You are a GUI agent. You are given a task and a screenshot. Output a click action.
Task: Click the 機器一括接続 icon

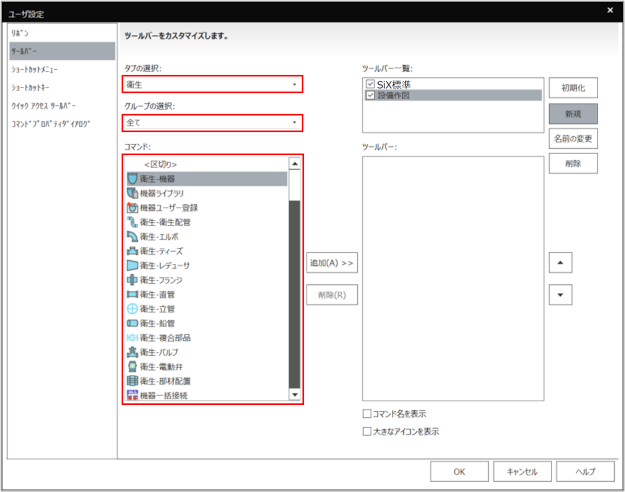(x=132, y=396)
